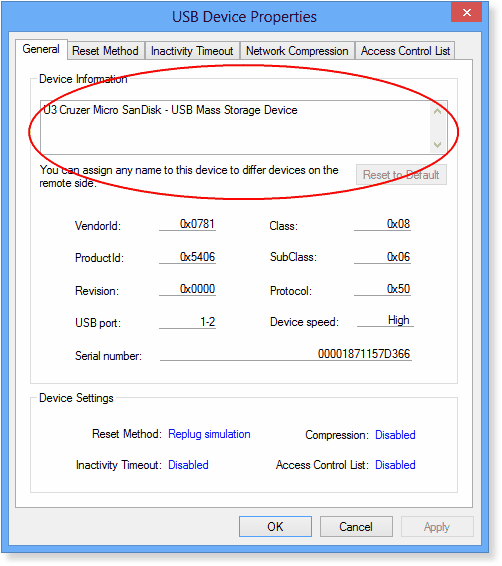Screen dimensions: 502x566
Task: Click the Reset to Default button
Action: [401, 175]
